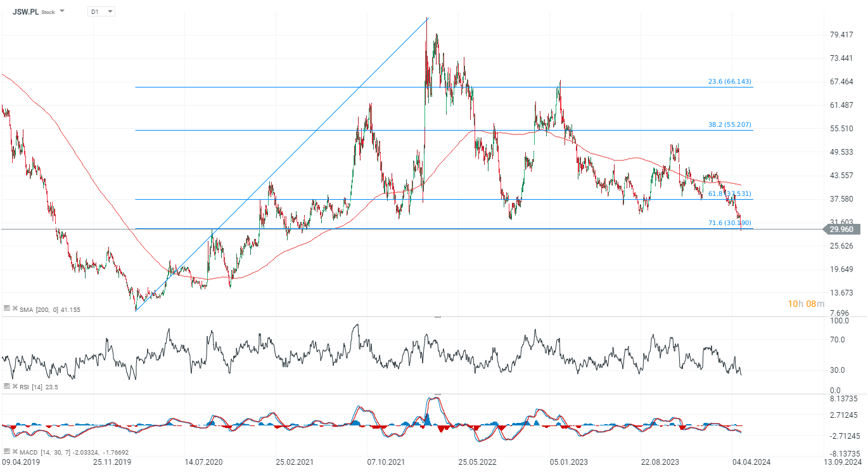This screenshot has height=473, width=868.
Task: Click the 25.11.2019 date on time axis
Action: (112, 463)
